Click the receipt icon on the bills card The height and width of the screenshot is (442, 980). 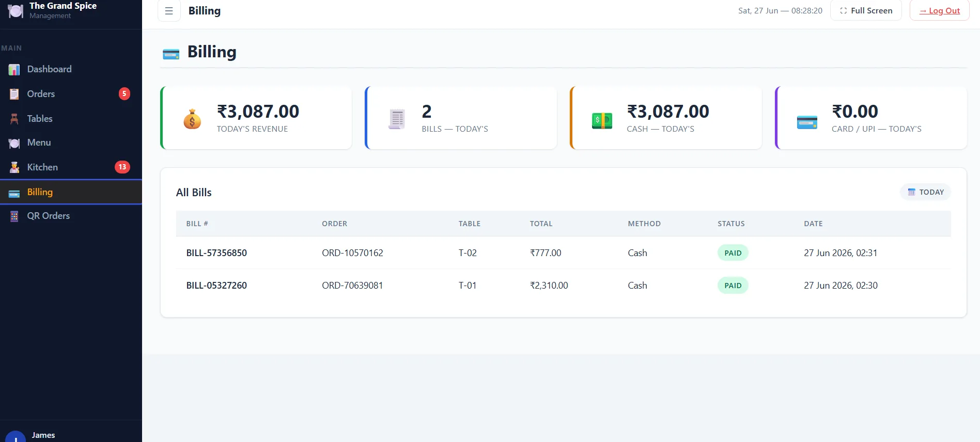pyautogui.click(x=397, y=119)
